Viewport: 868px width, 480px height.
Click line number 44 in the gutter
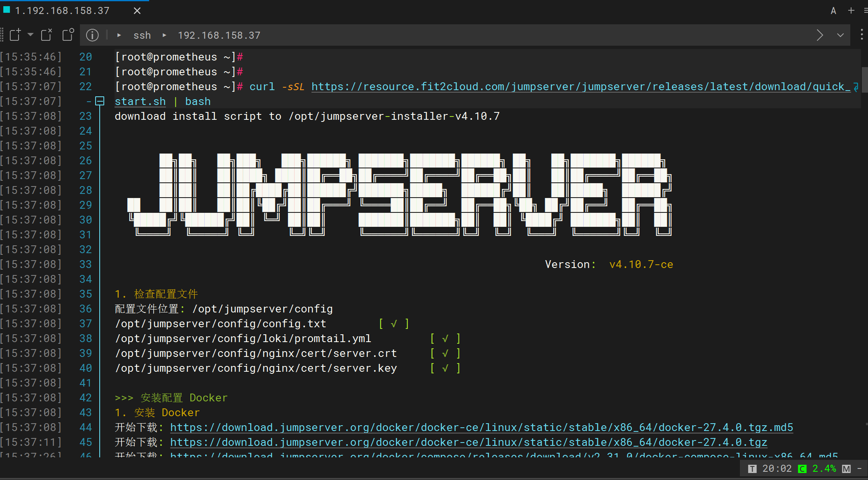[x=85, y=427]
